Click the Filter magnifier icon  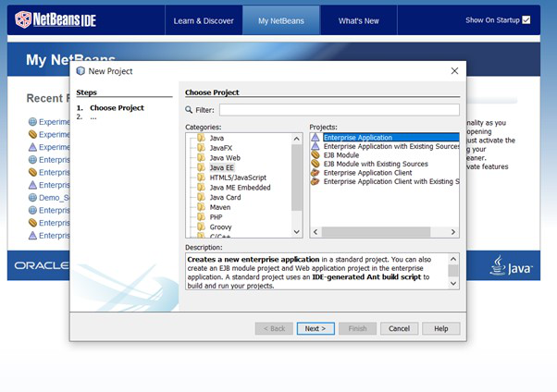pyautogui.click(x=189, y=110)
